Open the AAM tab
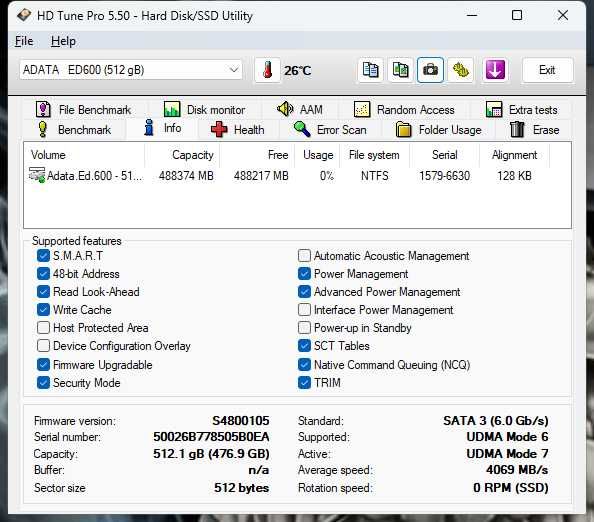The width and height of the screenshot is (594, 522). 300,109
